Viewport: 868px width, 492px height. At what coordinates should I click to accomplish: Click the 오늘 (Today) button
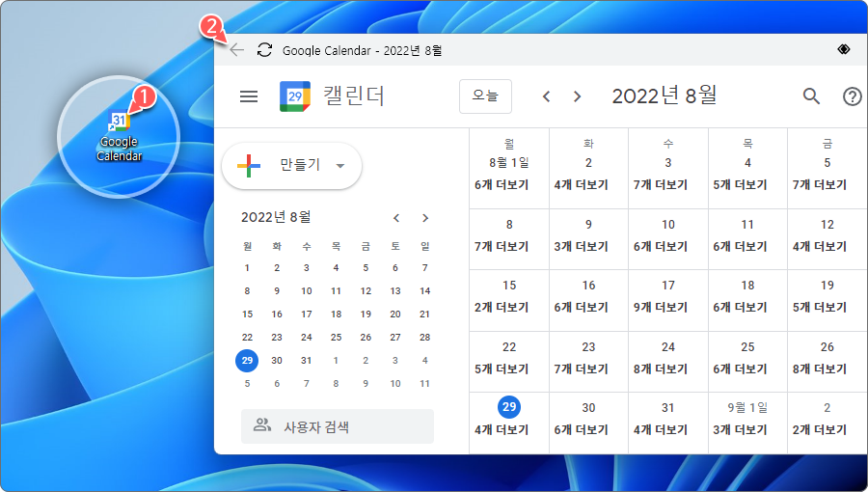coord(485,96)
